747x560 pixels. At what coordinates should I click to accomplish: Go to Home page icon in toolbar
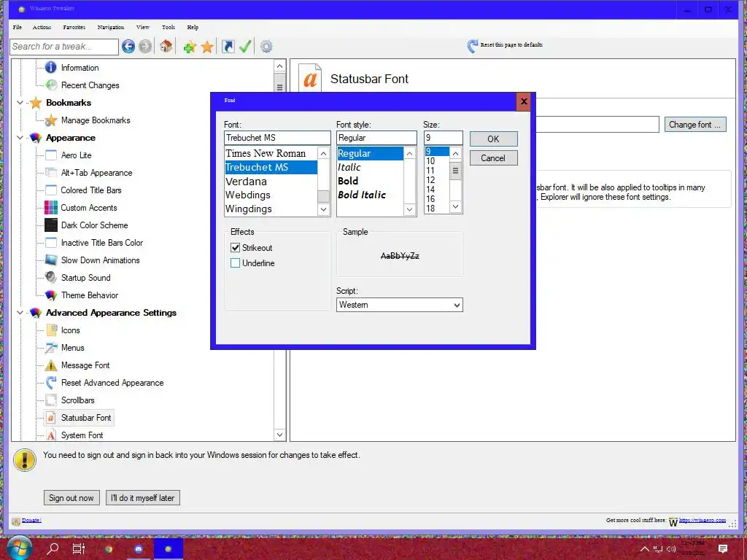[x=166, y=46]
